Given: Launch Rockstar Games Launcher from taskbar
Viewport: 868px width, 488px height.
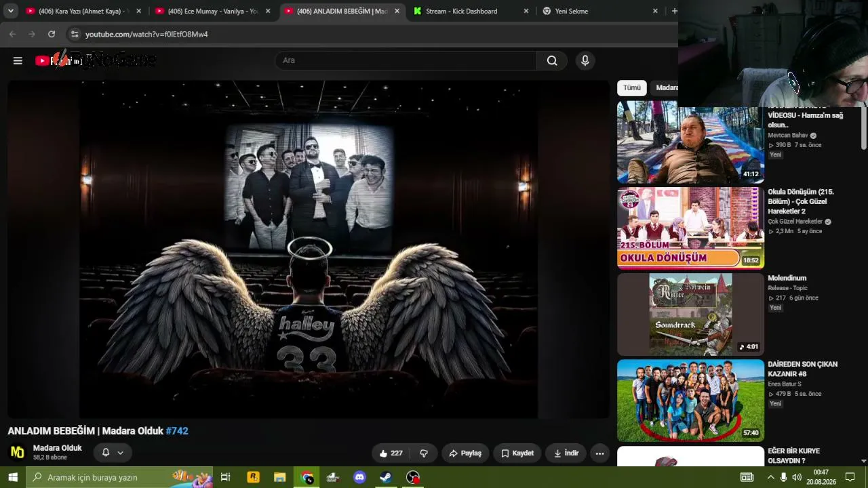Looking at the screenshot, I should pyautogui.click(x=253, y=477).
